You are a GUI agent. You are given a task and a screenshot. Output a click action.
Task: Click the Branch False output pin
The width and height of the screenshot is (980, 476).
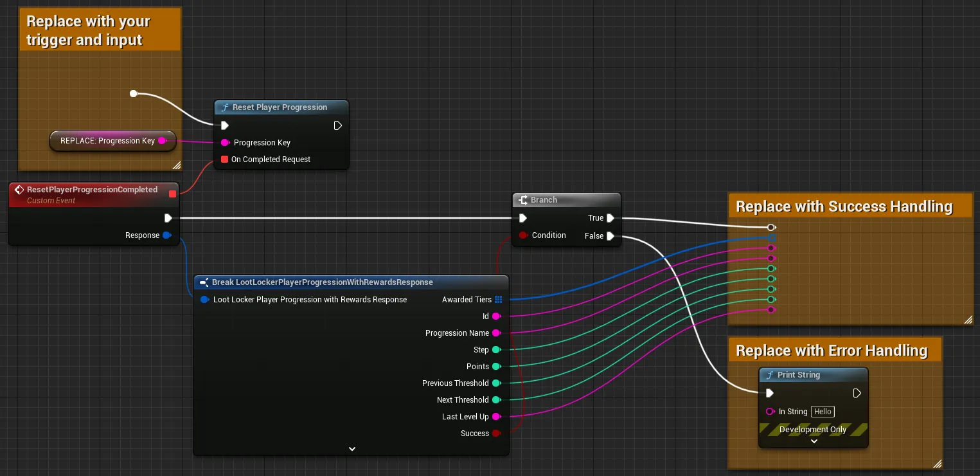coord(610,236)
